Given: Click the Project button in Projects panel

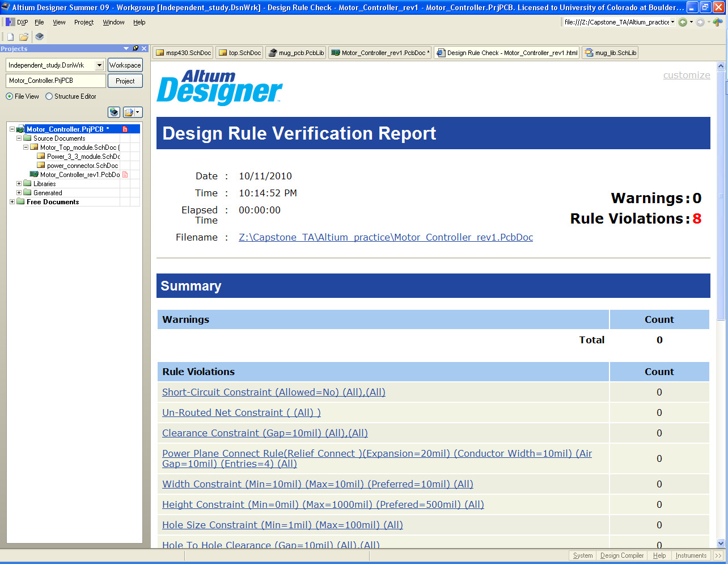Looking at the screenshot, I should [125, 81].
